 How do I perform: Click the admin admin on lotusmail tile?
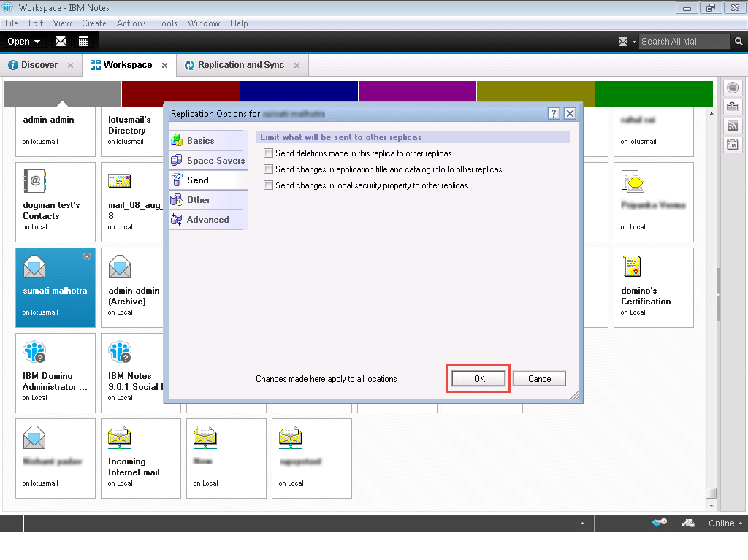[56, 131]
